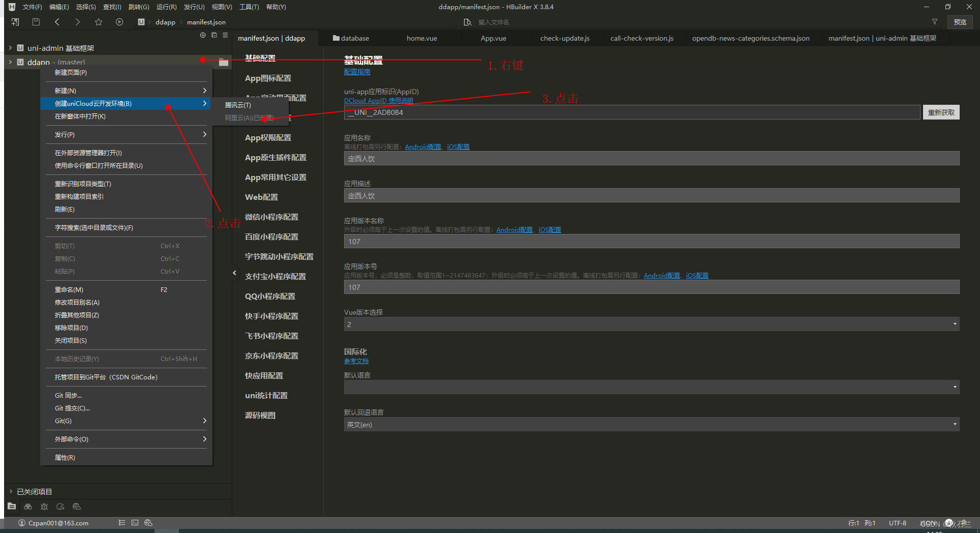Click ddapp in the breadcrumb path

(x=165, y=22)
